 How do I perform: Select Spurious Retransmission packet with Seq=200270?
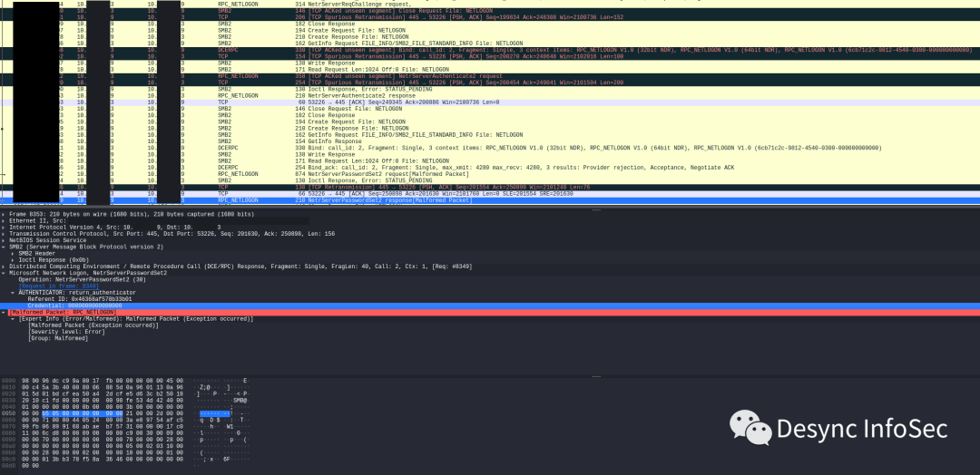click(x=490, y=57)
